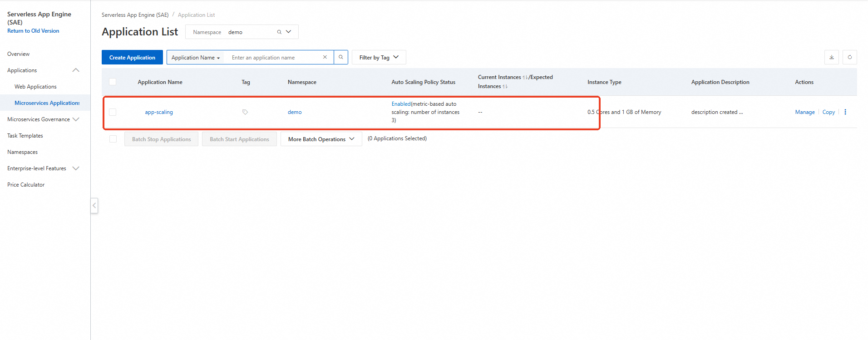Click the Application Description column header
This screenshot has height=340, width=868.
(x=720, y=82)
